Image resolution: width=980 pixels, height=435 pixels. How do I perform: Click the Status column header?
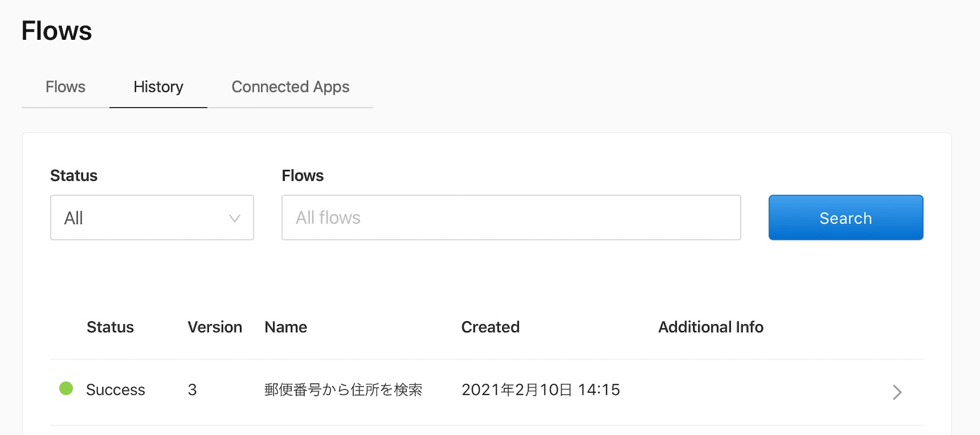coord(110,327)
